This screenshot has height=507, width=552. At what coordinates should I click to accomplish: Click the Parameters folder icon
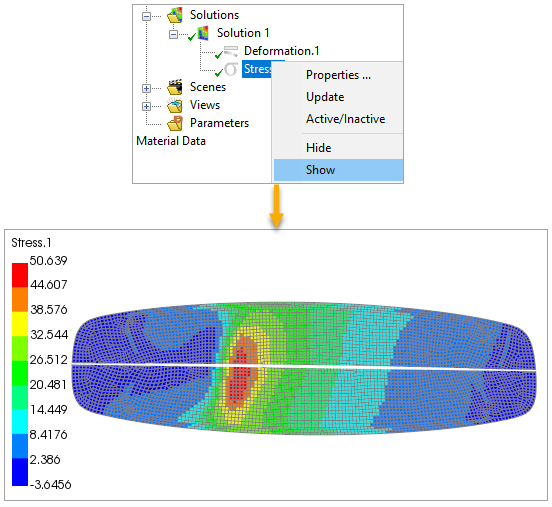click(x=175, y=123)
